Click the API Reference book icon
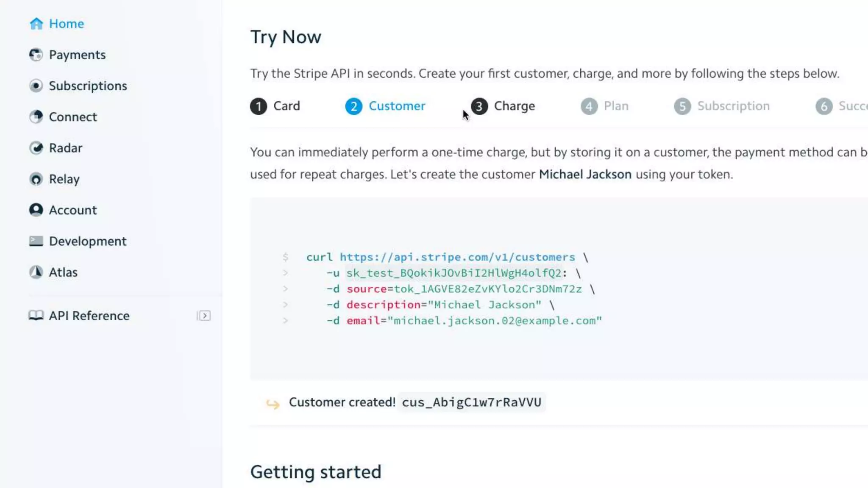868x488 pixels. tap(36, 316)
